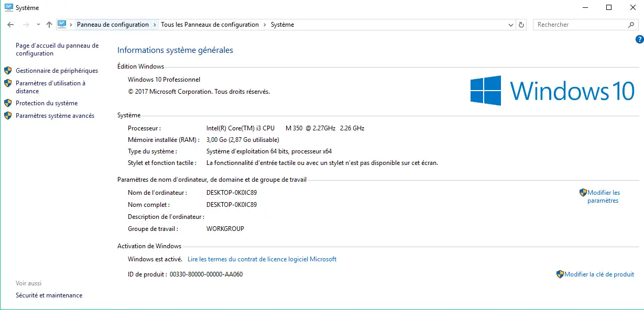The height and width of the screenshot is (310, 644).
Task: Select the Windows 10 Professionnel edition text
Action: (x=164, y=80)
